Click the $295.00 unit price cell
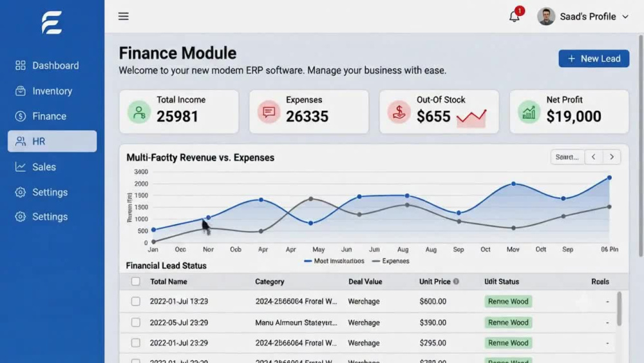644x363 pixels. tap(433, 343)
